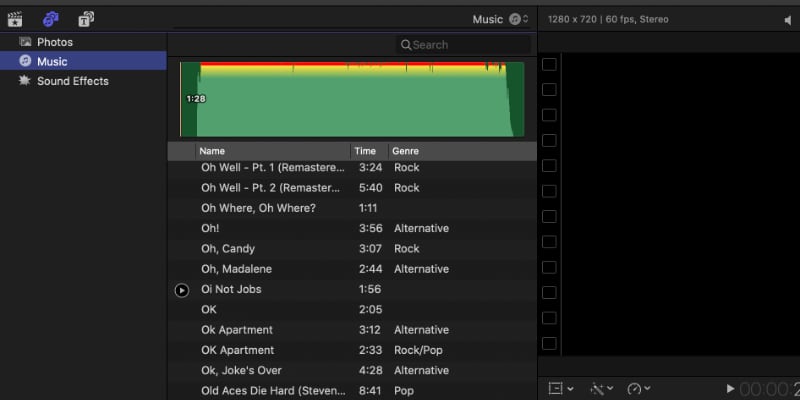The height and width of the screenshot is (400, 800).
Task: Open the Titles and Generators sidebar icon
Action: pyautogui.click(x=86, y=19)
